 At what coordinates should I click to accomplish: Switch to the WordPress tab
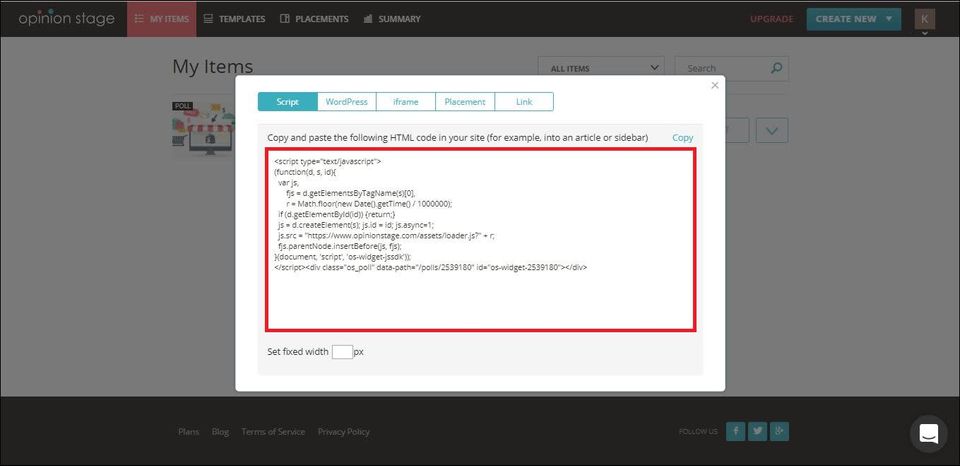pyautogui.click(x=347, y=102)
